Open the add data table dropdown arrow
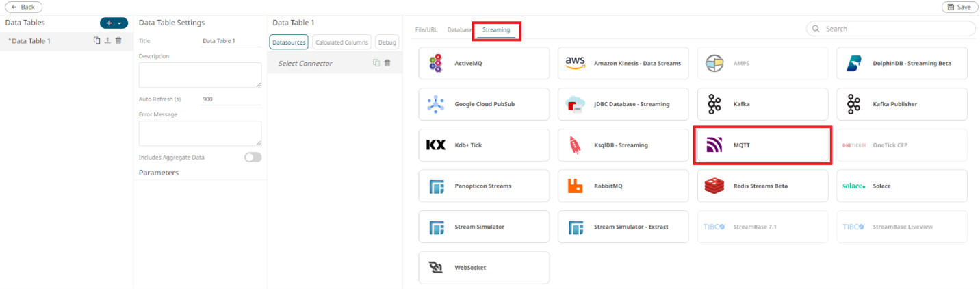Viewport: 980px width, 289px height. pyautogui.click(x=120, y=23)
